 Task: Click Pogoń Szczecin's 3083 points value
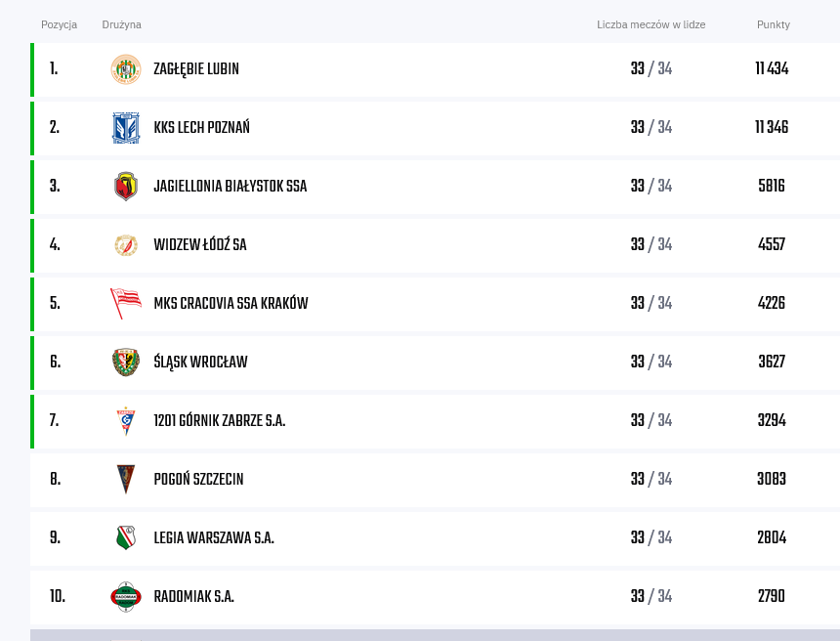click(772, 479)
